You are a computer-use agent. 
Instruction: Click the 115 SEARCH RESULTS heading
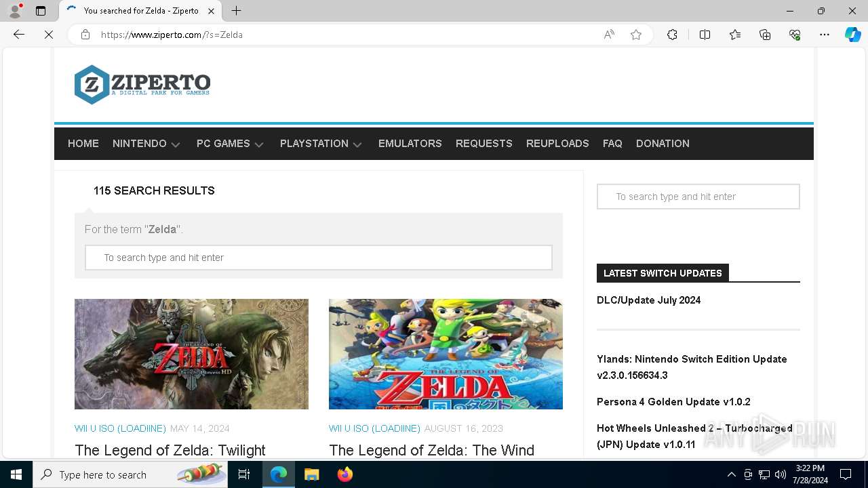154,190
